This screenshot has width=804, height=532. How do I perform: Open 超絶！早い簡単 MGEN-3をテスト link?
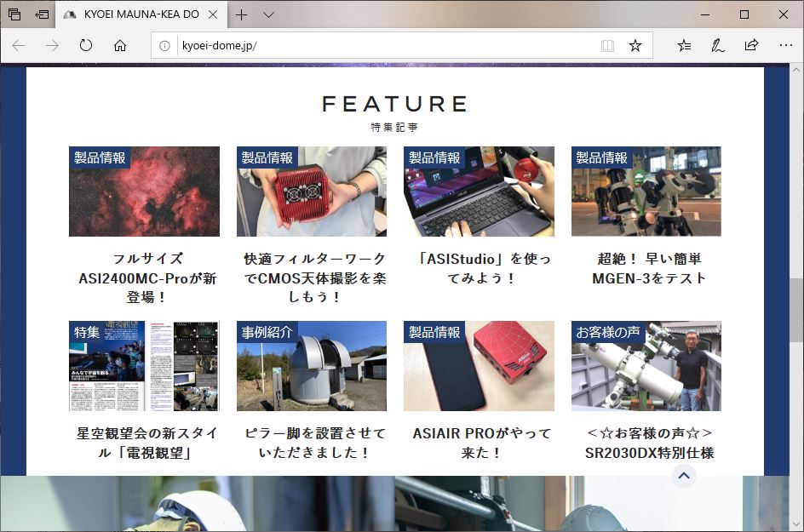[649, 268]
